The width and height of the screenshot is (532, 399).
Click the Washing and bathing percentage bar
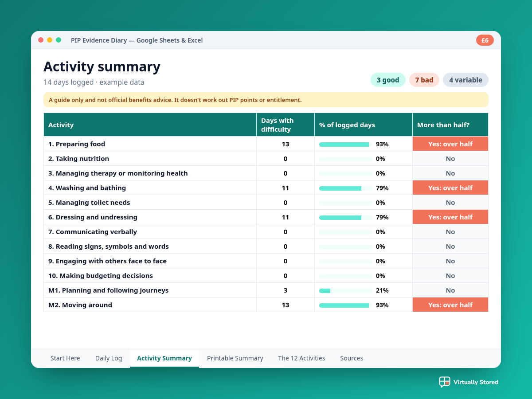[346, 188]
